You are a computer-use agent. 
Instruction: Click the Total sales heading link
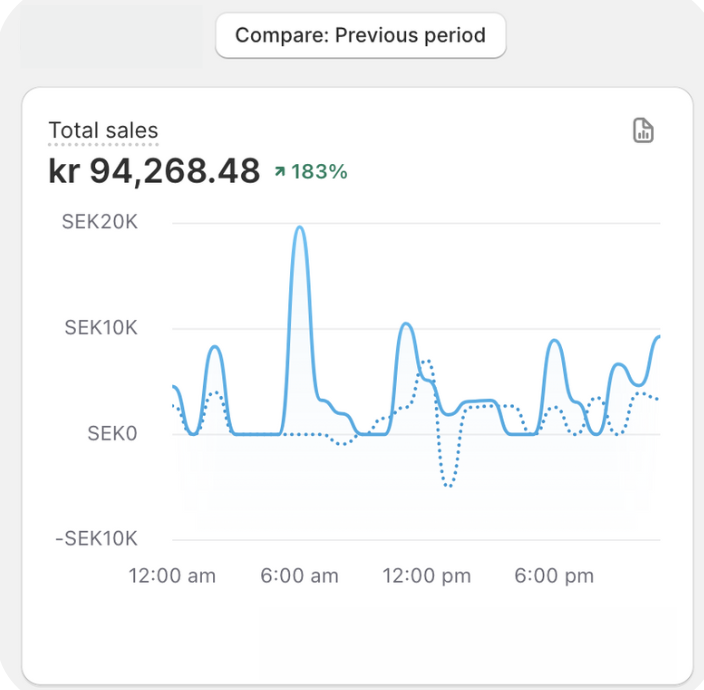pyautogui.click(x=103, y=130)
